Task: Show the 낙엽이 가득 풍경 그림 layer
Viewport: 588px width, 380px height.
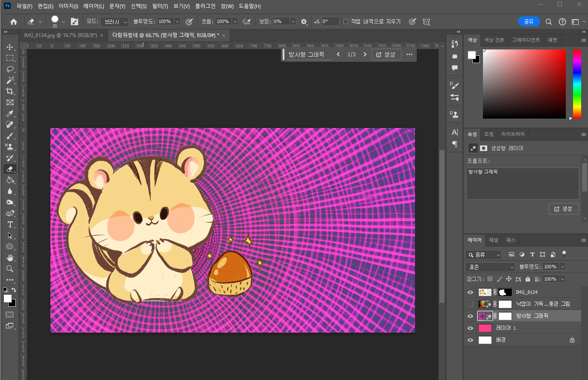Action: point(470,304)
